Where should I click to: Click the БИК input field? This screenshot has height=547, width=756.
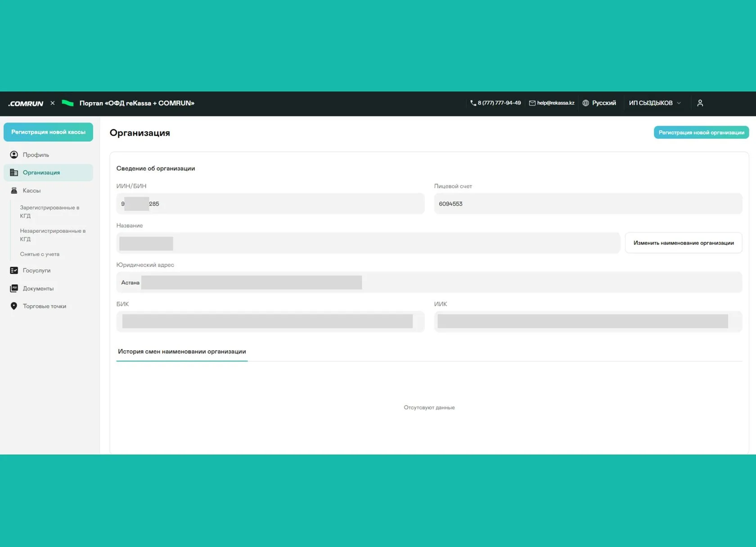pos(270,321)
